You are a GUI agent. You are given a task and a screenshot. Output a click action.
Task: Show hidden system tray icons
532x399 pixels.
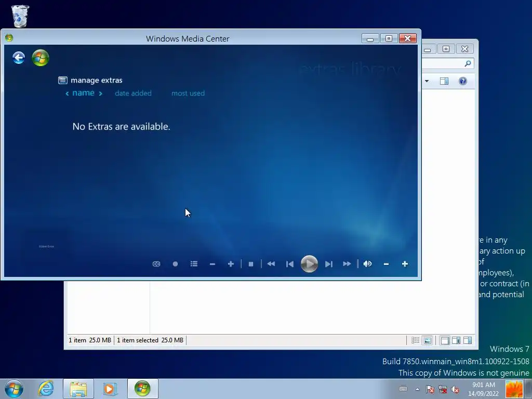point(417,390)
